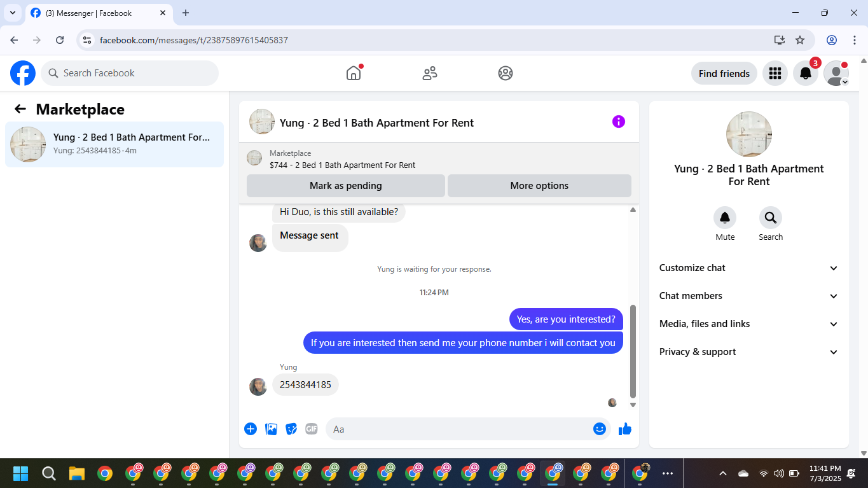This screenshot has width=868, height=488.
Task: Reload the page in Chrome
Action: click(x=60, y=40)
